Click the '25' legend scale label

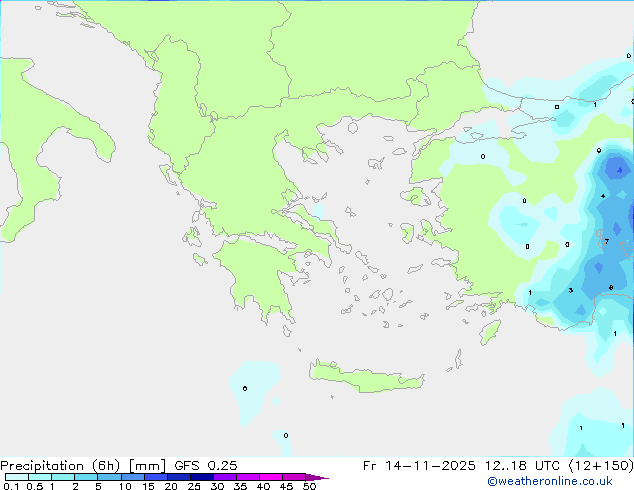(194, 486)
